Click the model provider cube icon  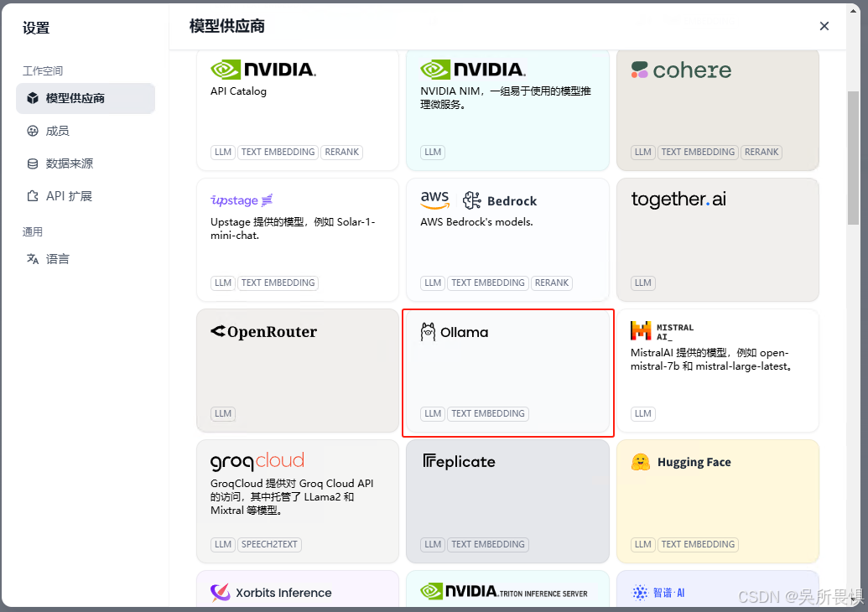point(33,98)
